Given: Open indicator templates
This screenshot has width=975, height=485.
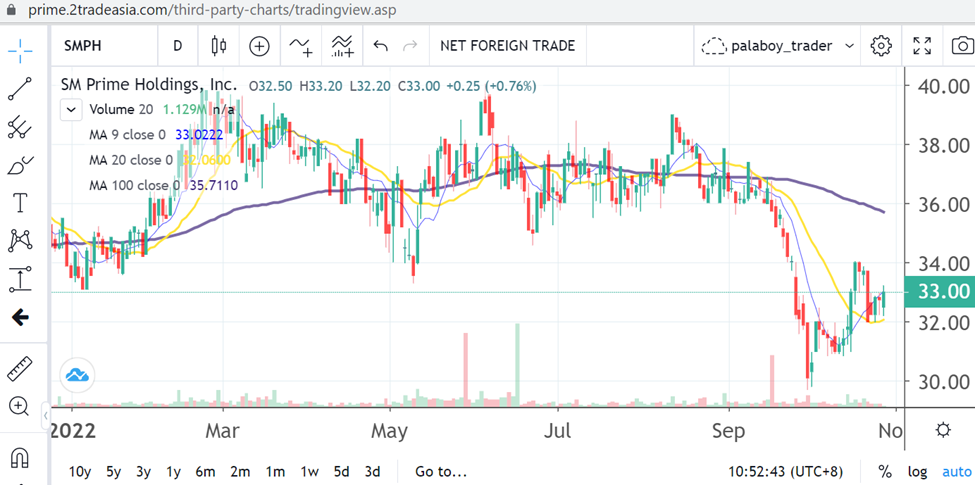Looking at the screenshot, I should [x=343, y=45].
